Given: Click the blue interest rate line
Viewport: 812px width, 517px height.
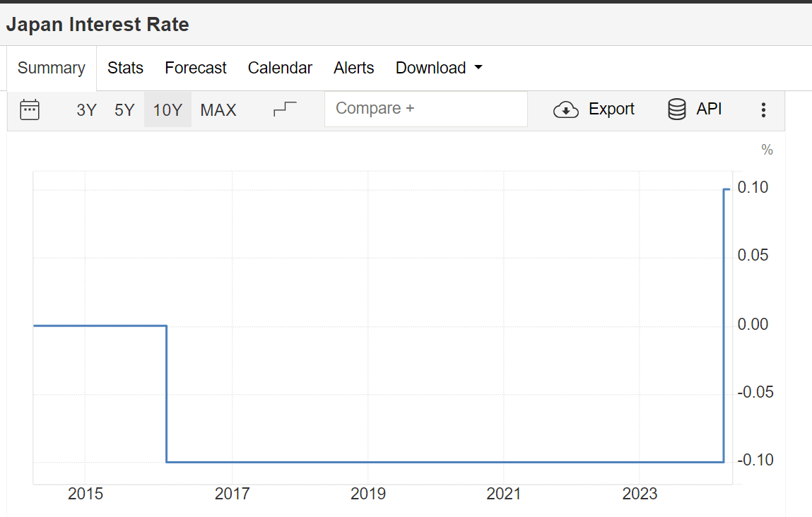Looking at the screenshot, I should [x=424, y=460].
